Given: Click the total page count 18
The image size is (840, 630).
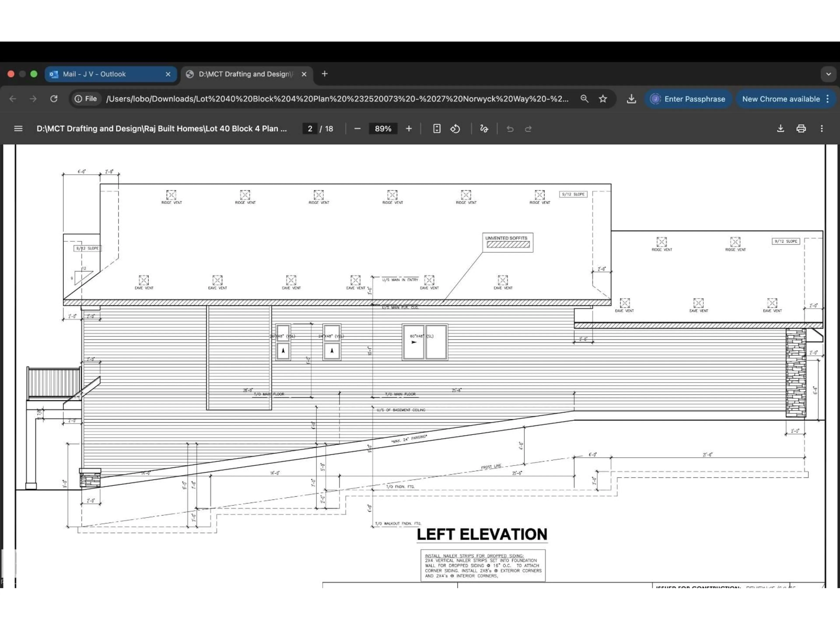Looking at the screenshot, I should point(329,129).
